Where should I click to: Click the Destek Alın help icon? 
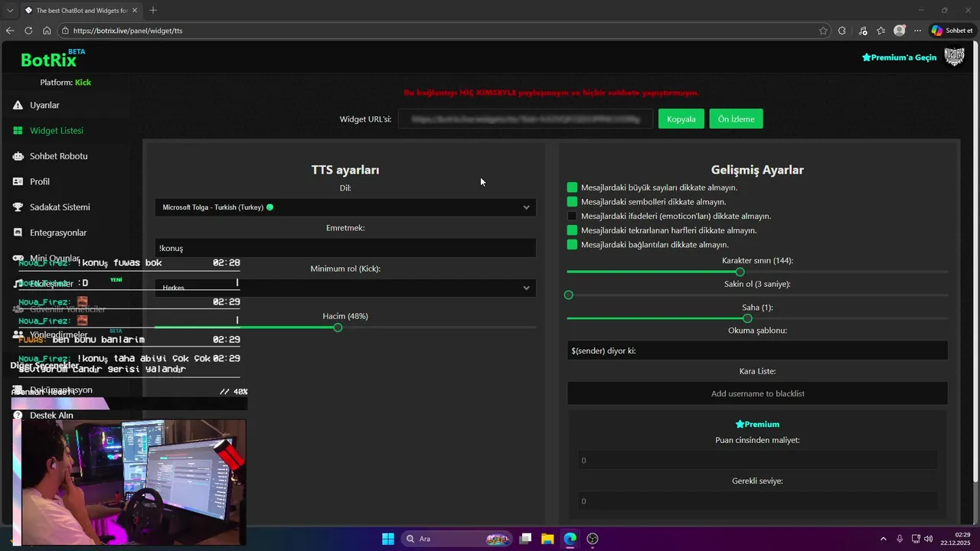coord(18,416)
